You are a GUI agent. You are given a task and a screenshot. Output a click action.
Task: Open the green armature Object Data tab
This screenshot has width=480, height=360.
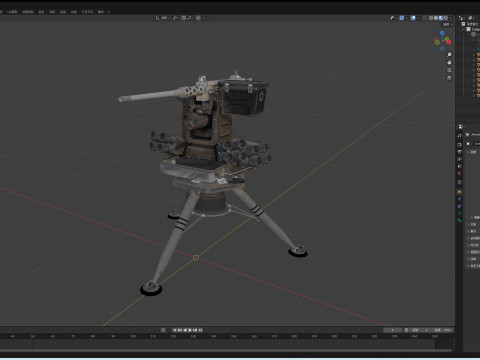pos(460,213)
